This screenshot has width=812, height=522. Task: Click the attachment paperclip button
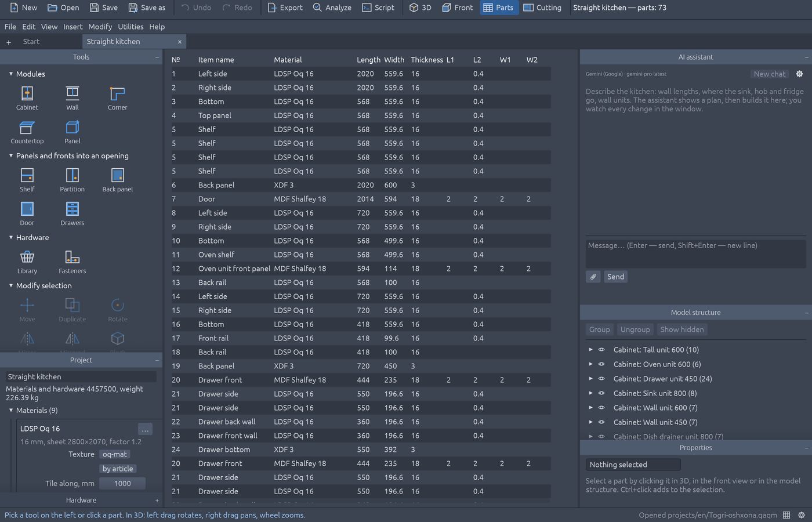coord(593,277)
